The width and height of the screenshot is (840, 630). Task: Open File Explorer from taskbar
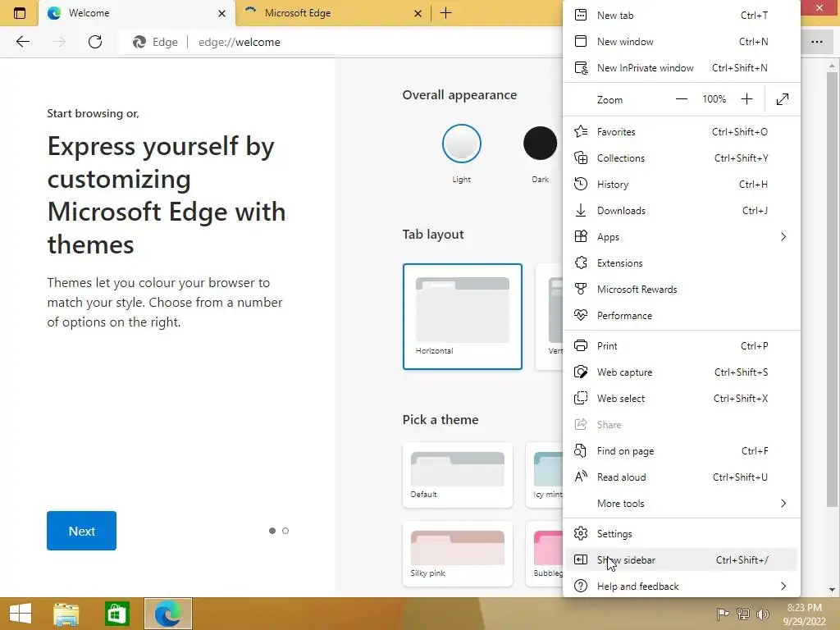(x=66, y=614)
